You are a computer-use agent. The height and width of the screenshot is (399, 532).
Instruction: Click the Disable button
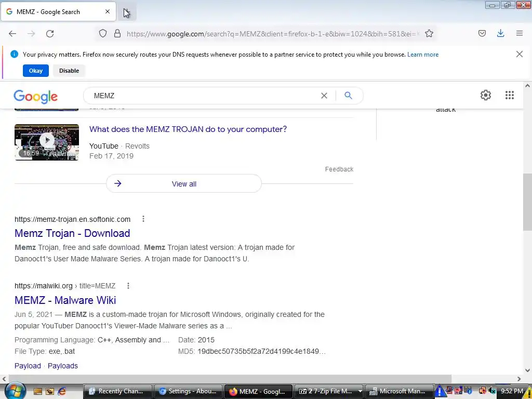[x=69, y=71]
